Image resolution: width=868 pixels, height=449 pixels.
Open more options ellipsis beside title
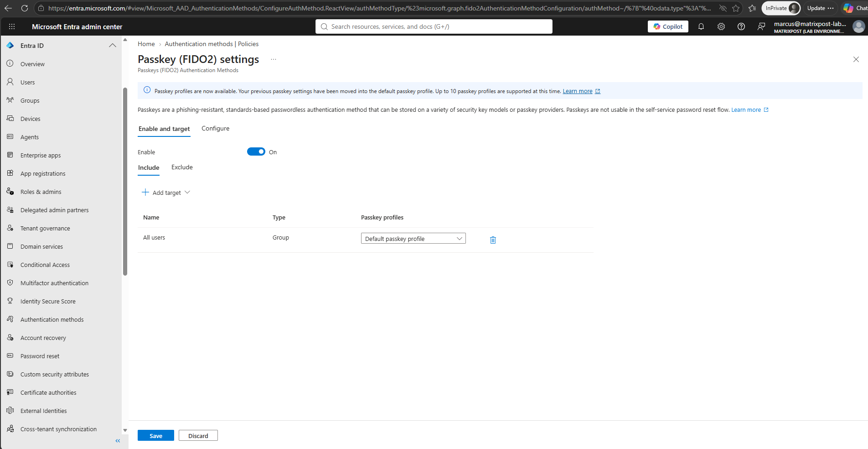point(274,59)
